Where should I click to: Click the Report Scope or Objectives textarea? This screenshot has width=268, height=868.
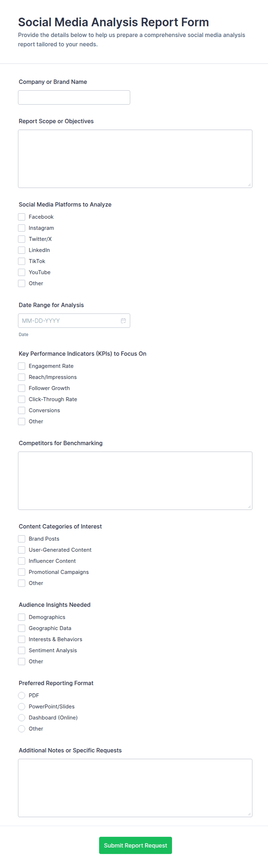135,159
